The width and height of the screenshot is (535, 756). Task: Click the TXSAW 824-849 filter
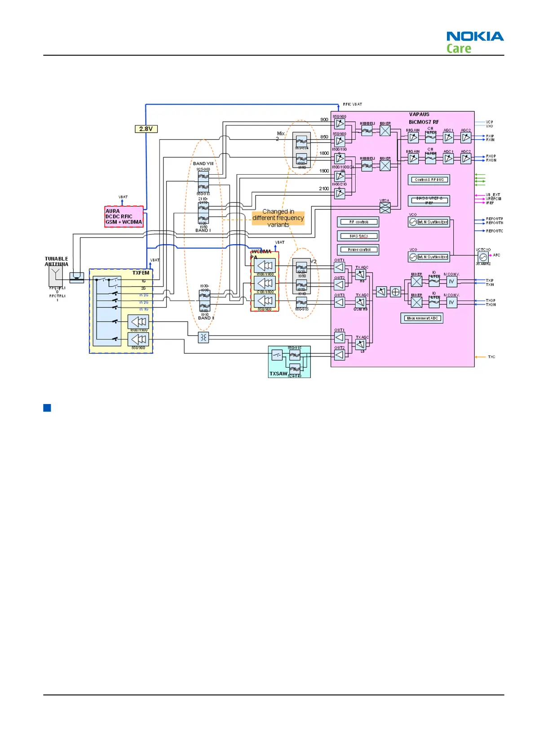(295, 369)
